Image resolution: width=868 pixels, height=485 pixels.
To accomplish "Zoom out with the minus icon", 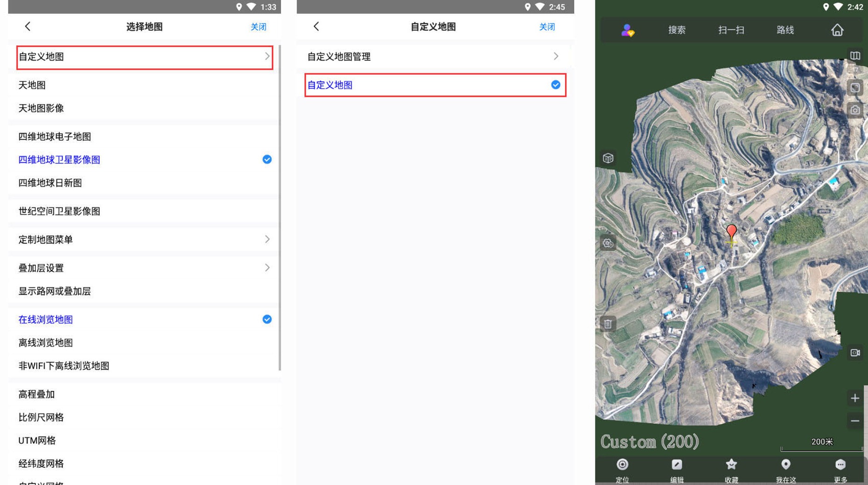I will pos(854,421).
